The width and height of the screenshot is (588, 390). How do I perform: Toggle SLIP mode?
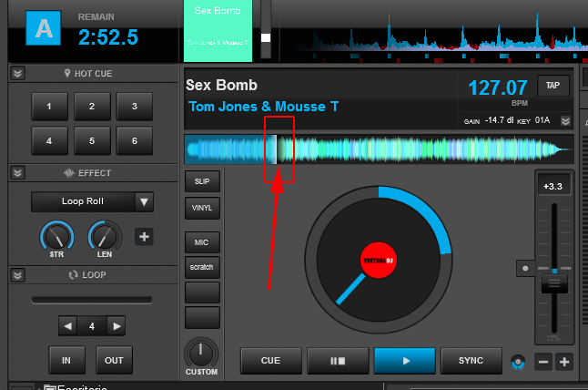[202, 181]
